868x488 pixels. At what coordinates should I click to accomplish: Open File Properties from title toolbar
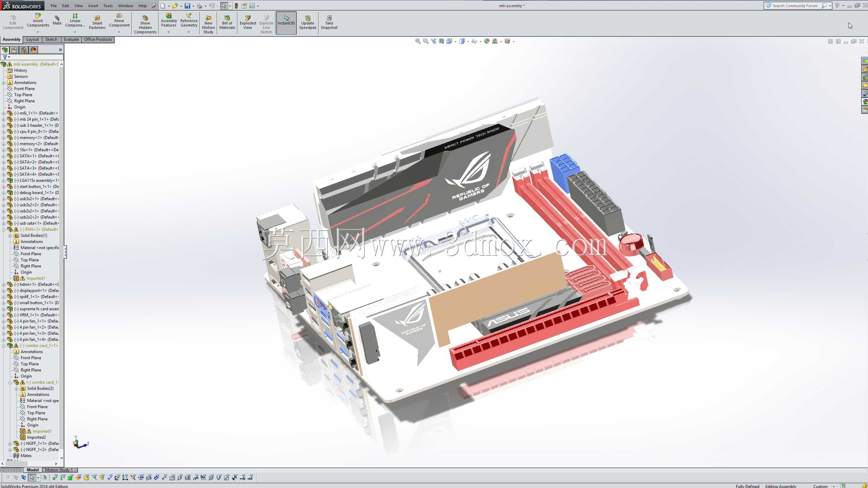tap(244, 6)
